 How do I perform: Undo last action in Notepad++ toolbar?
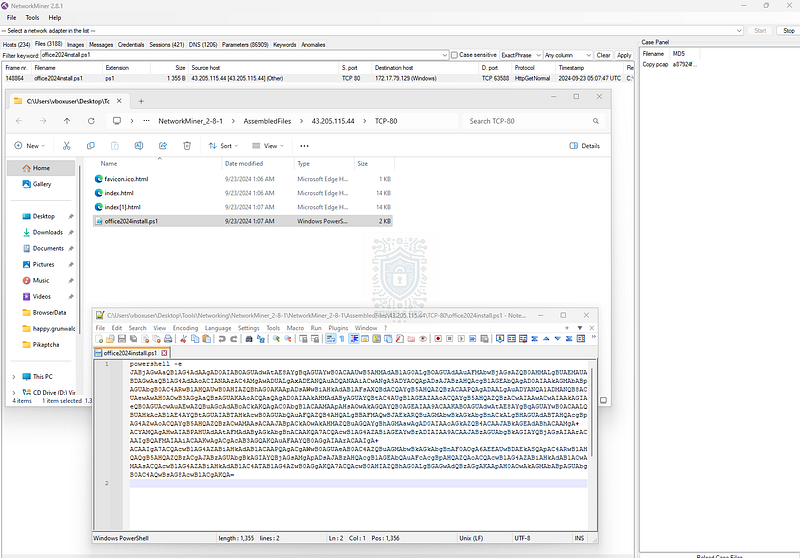click(x=222, y=339)
